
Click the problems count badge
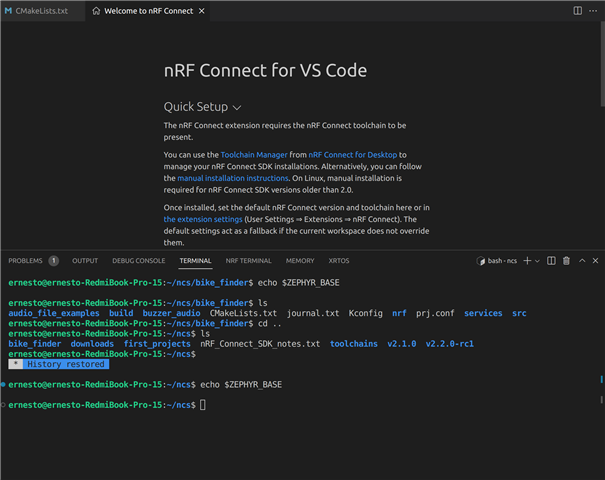(x=54, y=261)
